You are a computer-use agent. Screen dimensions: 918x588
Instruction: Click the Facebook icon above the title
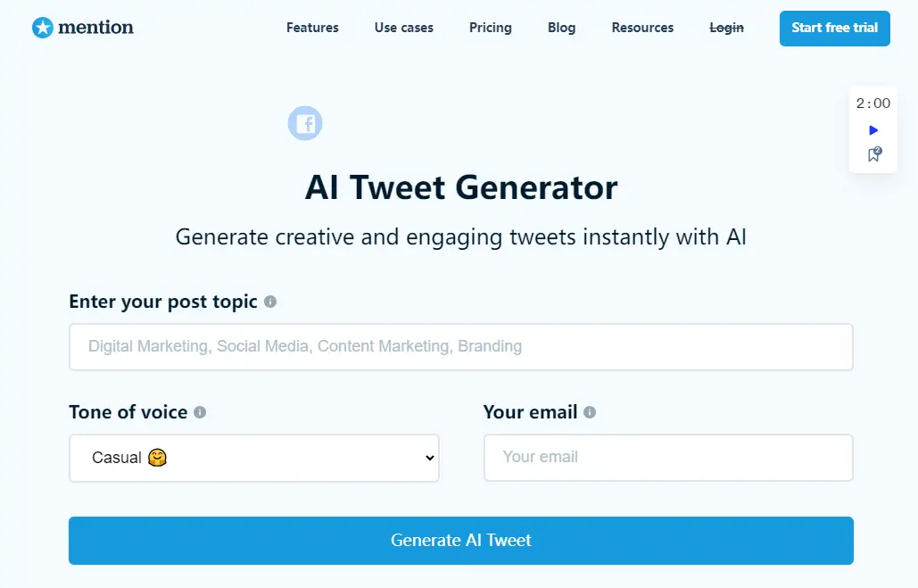click(x=305, y=122)
